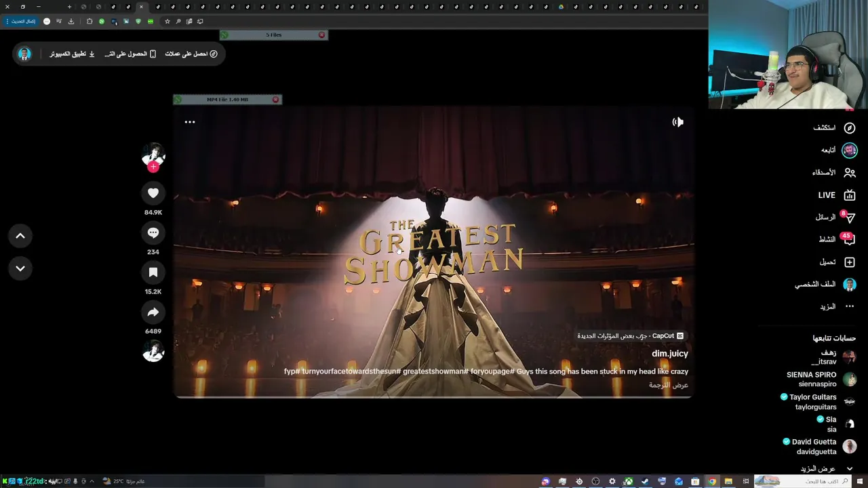
Task: Open File Explorer from taskbar
Action: 728,481
